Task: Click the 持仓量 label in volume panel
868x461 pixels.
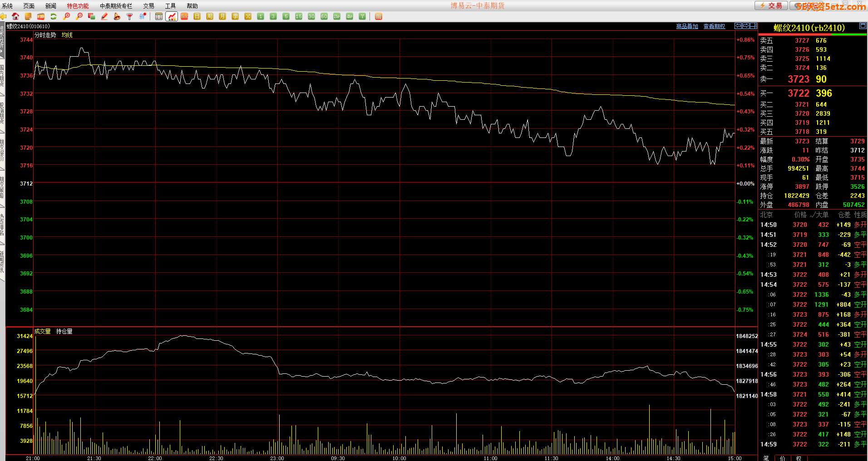Action: click(x=64, y=331)
